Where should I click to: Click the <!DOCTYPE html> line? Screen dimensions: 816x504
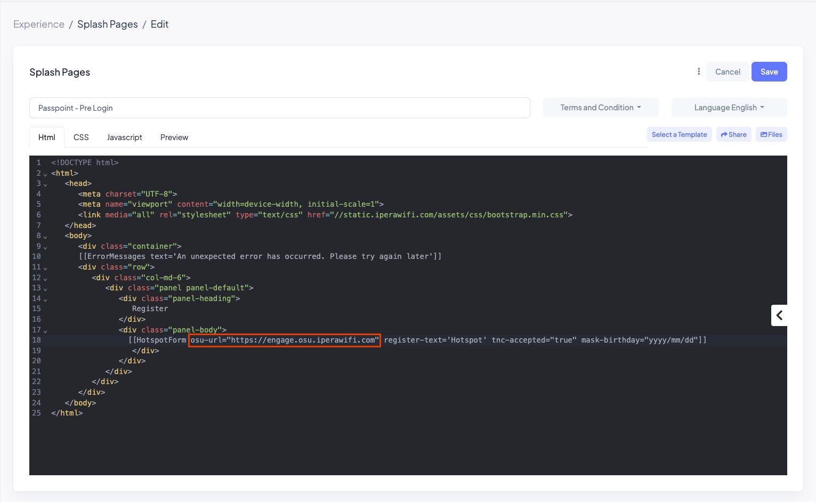(x=85, y=162)
